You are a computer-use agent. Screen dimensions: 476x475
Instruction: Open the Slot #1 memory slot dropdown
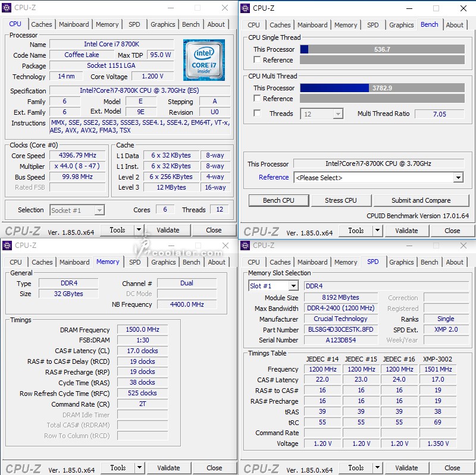(x=293, y=286)
